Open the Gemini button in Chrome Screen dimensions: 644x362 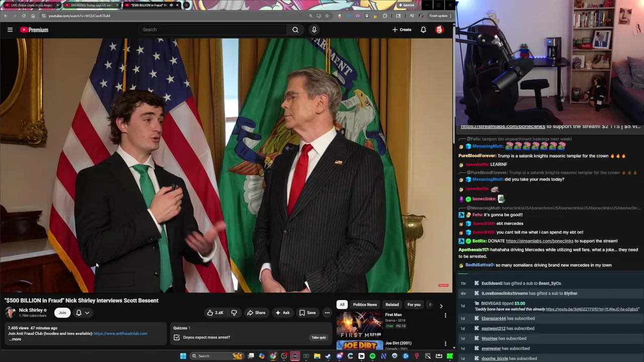pyautogui.click(x=406, y=5)
